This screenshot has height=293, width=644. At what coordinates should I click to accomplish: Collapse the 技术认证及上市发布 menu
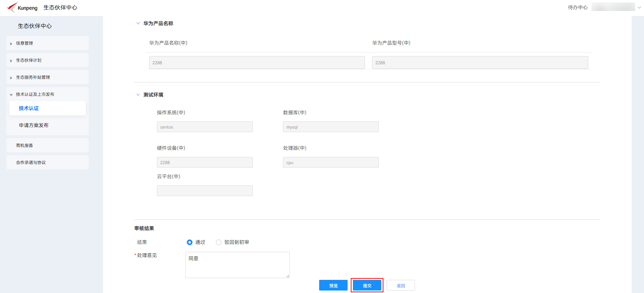click(48, 94)
